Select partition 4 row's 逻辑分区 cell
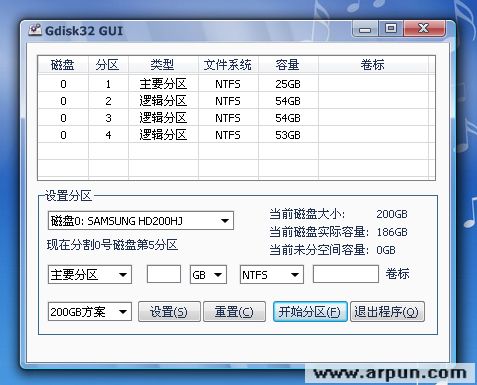This screenshot has height=385, width=477. (163, 135)
